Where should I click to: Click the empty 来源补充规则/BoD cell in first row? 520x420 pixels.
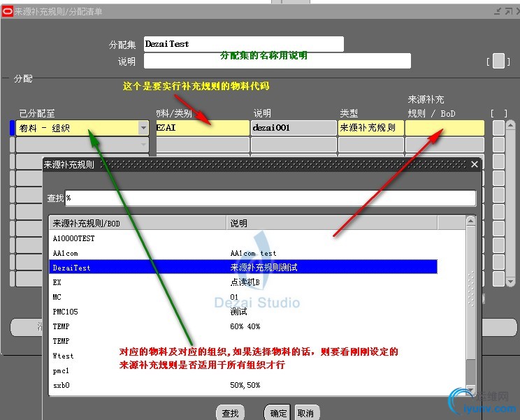coord(445,128)
